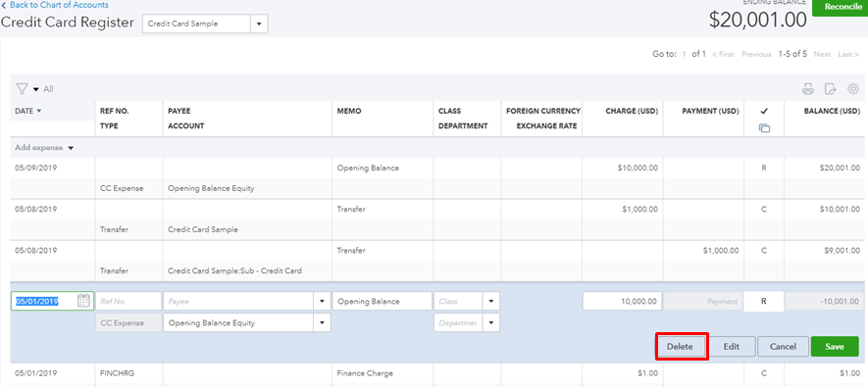
Task: Click the REF NO. column header
Action: tap(114, 111)
